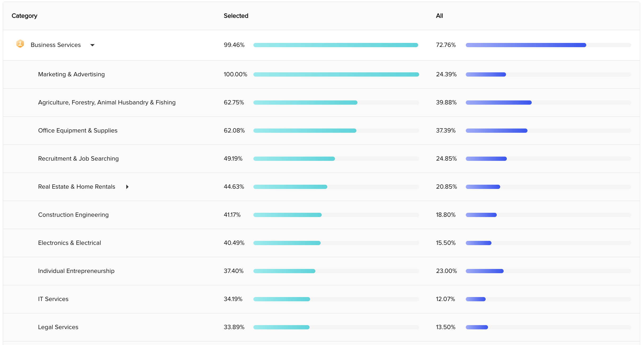Click the 39.88% All value
The height and width of the screenshot is (345, 644).
pyautogui.click(x=446, y=103)
